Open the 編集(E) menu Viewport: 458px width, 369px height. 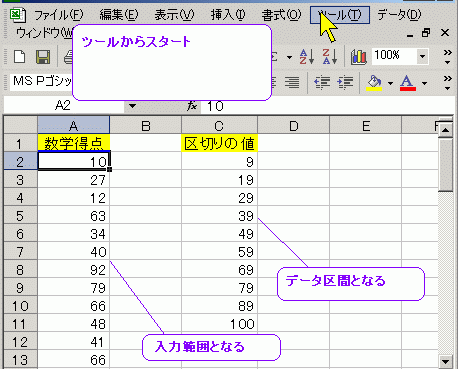click(x=119, y=15)
